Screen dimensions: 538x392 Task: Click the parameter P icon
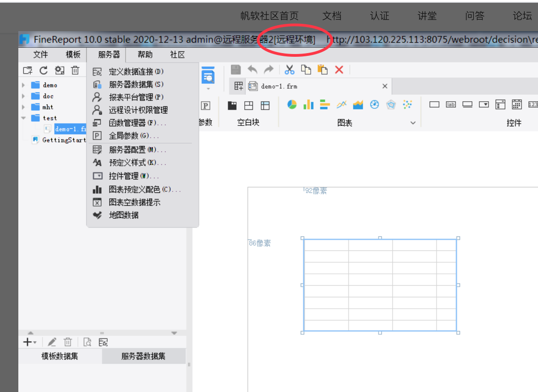(x=205, y=106)
